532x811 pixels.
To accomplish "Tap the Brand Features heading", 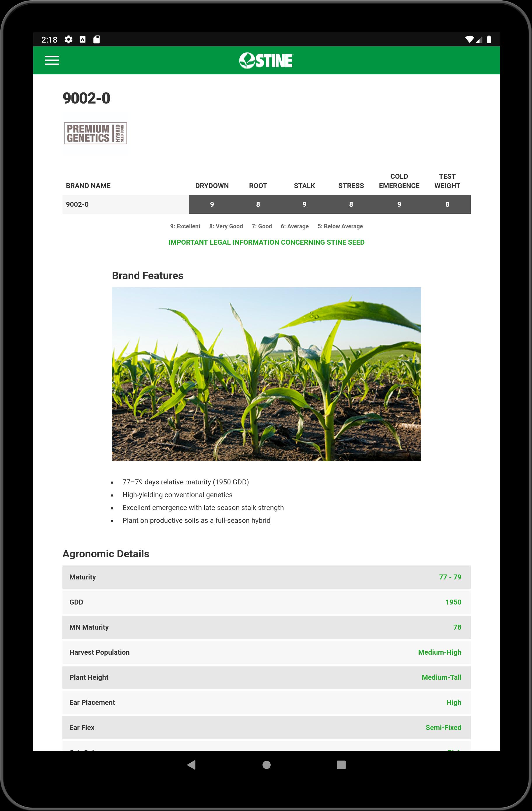I will click(x=148, y=275).
